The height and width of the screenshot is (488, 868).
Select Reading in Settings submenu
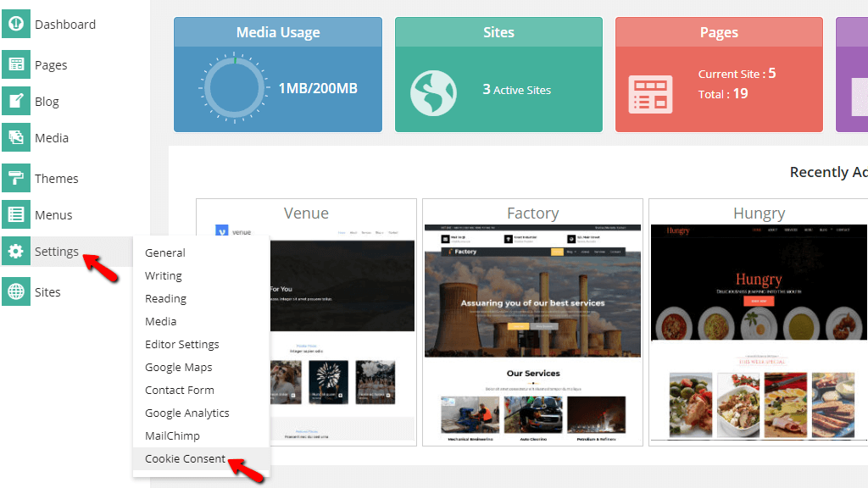pos(165,299)
